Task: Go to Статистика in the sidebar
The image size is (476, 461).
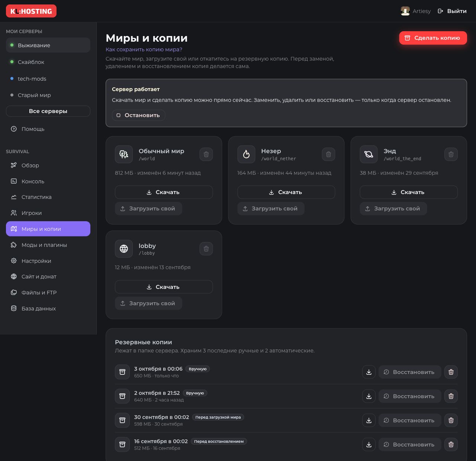Action: coord(48,197)
